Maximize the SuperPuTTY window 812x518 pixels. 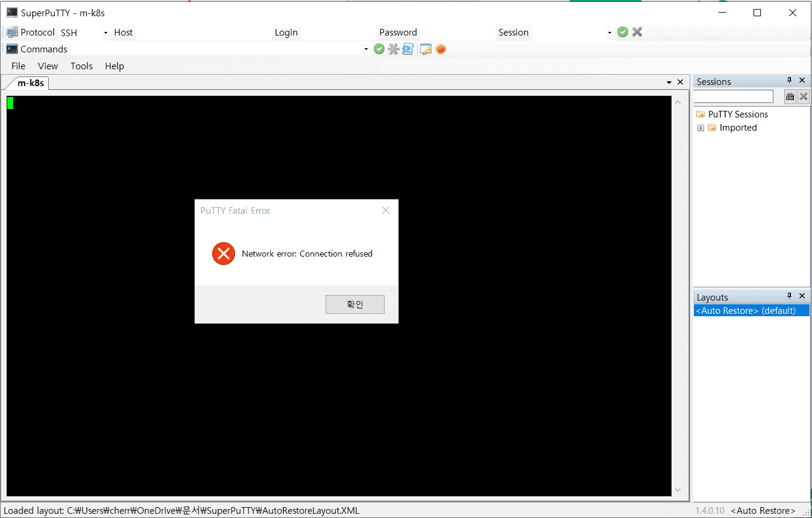[757, 13]
